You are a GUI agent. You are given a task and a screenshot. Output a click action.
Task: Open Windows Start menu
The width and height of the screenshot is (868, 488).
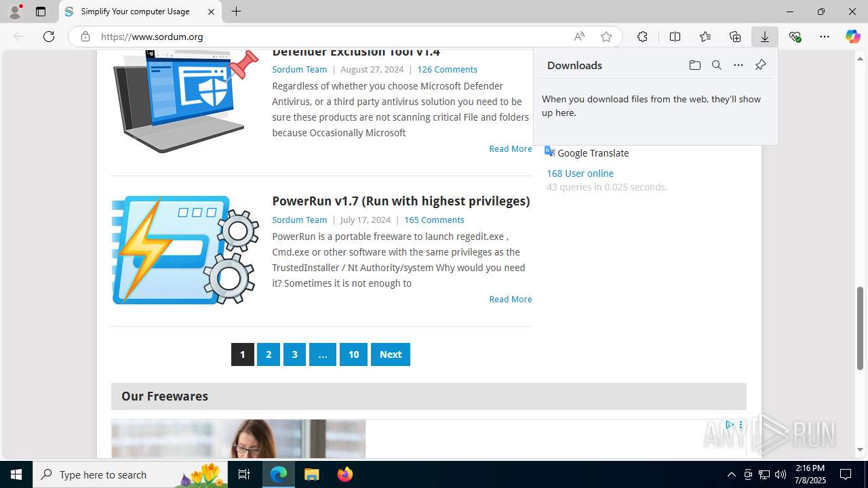point(16,474)
